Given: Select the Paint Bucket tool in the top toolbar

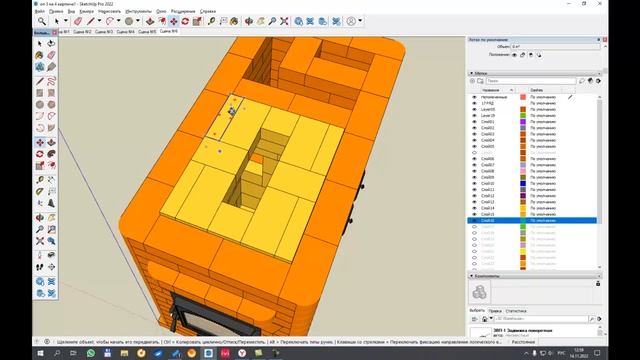Looking at the screenshot, I should (x=234, y=21).
